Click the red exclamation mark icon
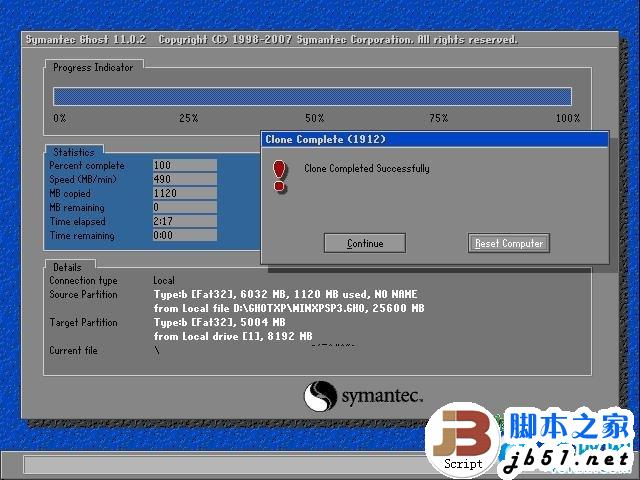 click(280, 176)
